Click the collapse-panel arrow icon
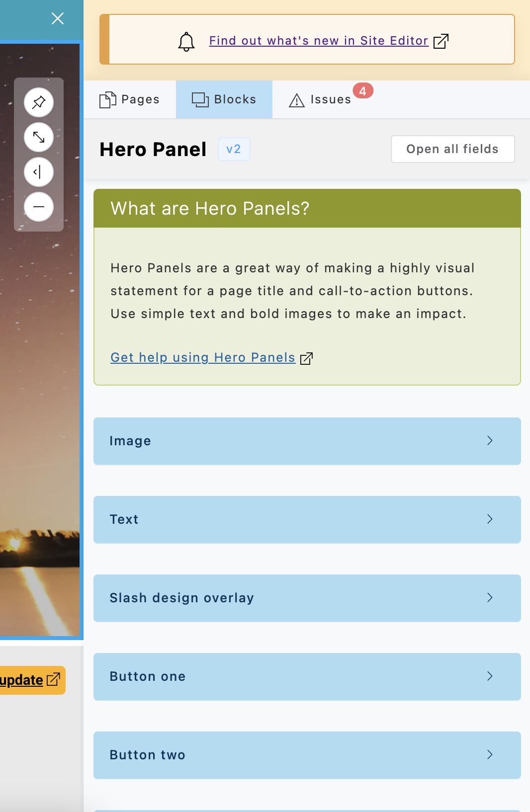530x812 pixels. (39, 172)
